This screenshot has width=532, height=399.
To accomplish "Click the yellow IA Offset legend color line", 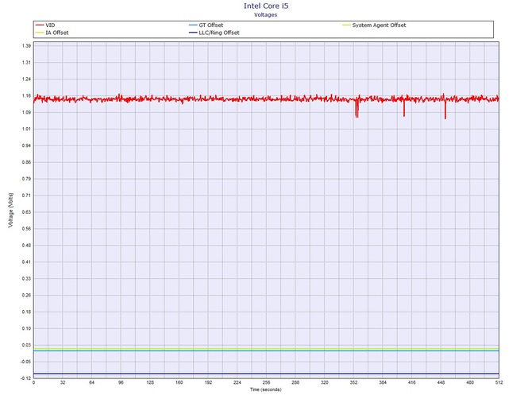I will coord(40,33).
